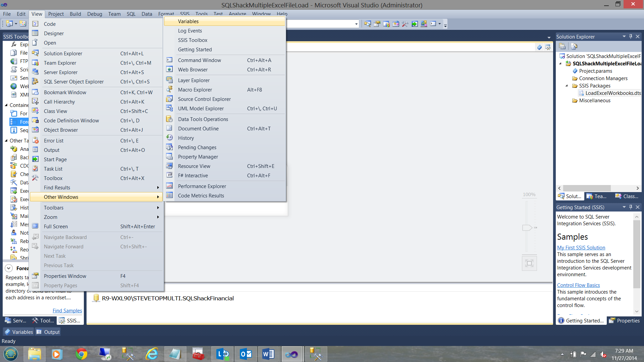Viewport: 644px width, 362px height.
Task: Click the Data Tools Operations icon
Action: (x=170, y=119)
